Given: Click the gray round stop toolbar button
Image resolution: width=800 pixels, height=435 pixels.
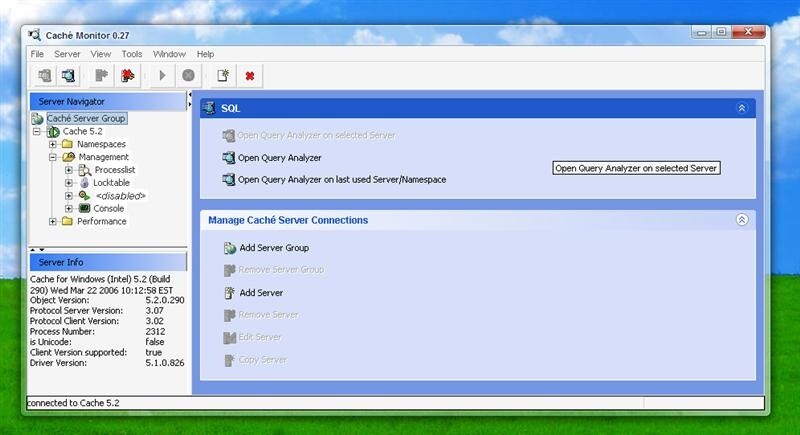Looking at the screenshot, I should pyautogui.click(x=188, y=75).
